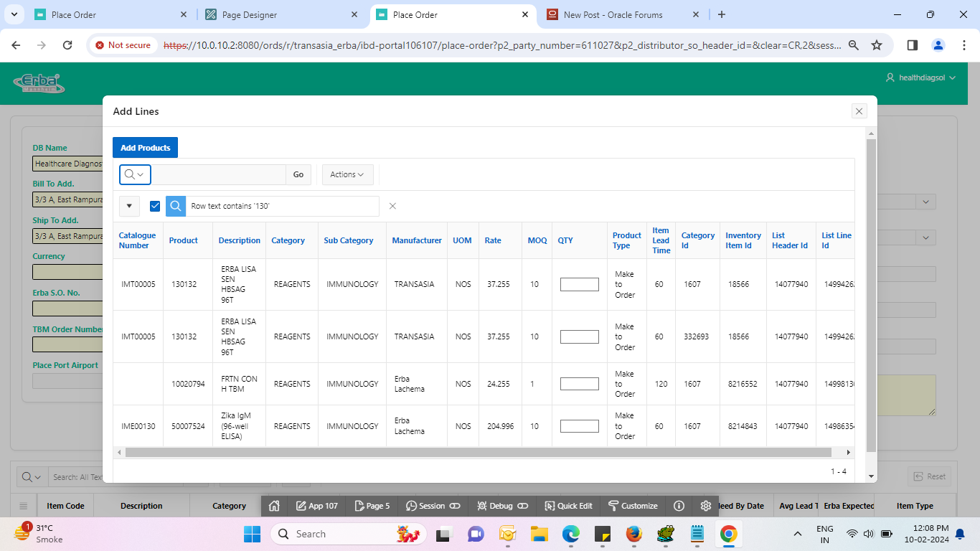The image size is (980, 551).
Task: Open developer toolbar settings gear
Action: click(706, 506)
